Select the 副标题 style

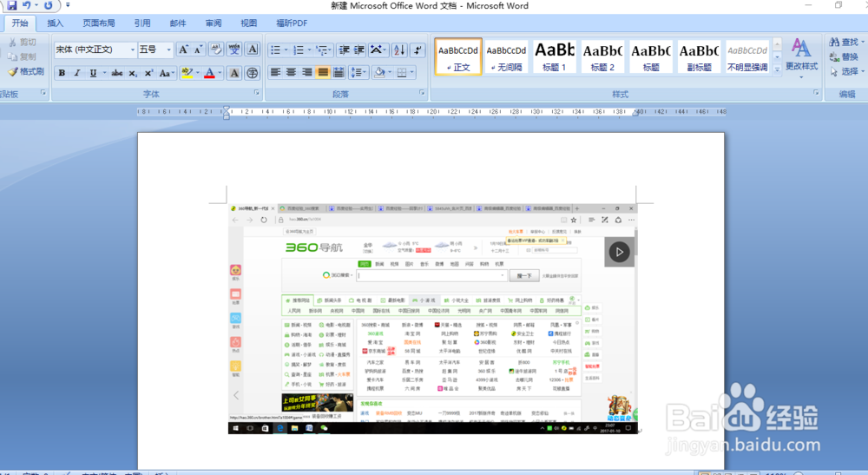tap(699, 56)
